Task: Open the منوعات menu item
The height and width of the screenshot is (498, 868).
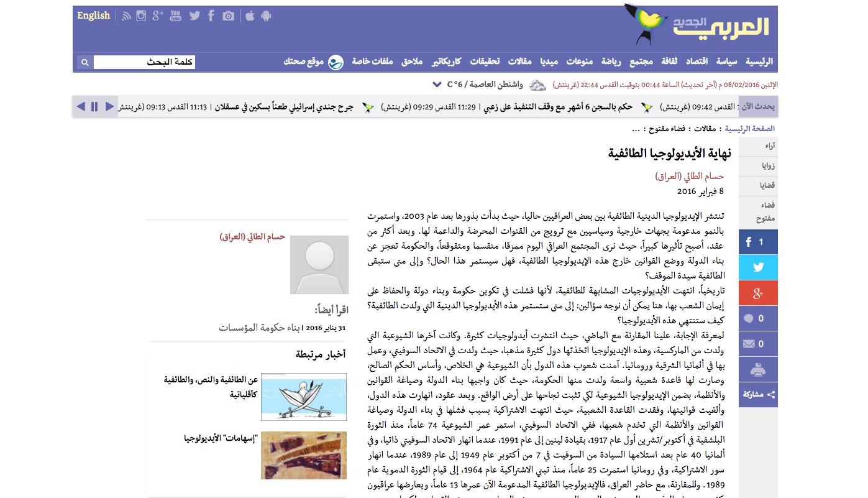Action: coord(579,62)
